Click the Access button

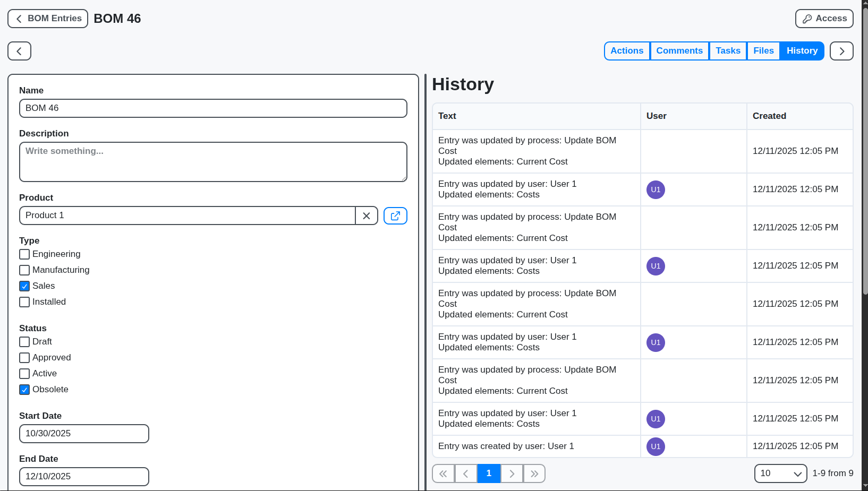[824, 18]
